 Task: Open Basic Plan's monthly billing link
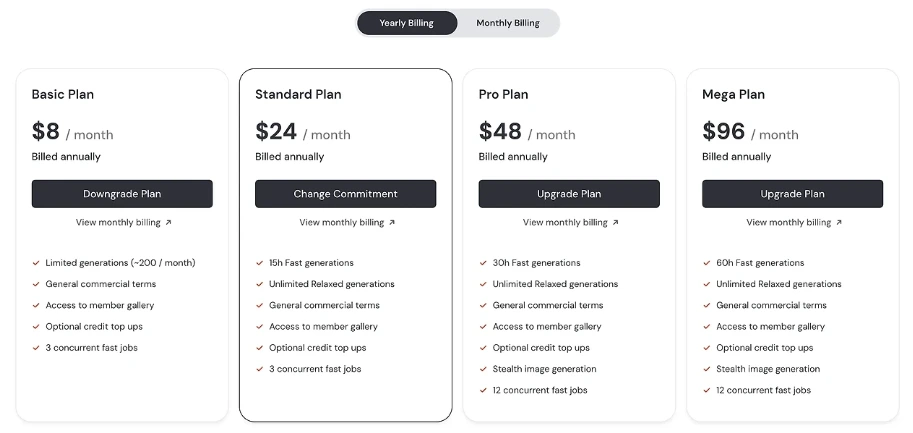pos(117,223)
